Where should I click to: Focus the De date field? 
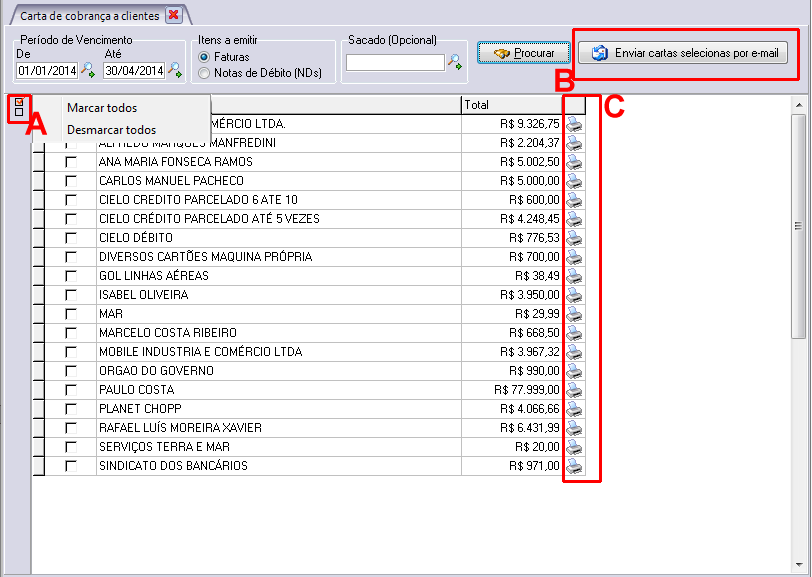tap(47, 70)
